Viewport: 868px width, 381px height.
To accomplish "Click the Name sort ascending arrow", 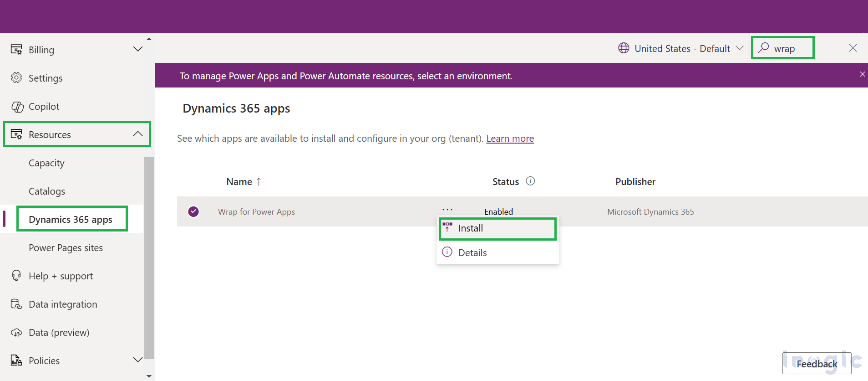I will pos(259,181).
